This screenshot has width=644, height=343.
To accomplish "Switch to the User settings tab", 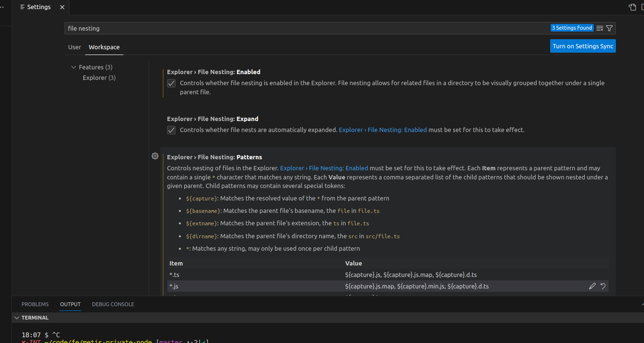I will coord(75,47).
